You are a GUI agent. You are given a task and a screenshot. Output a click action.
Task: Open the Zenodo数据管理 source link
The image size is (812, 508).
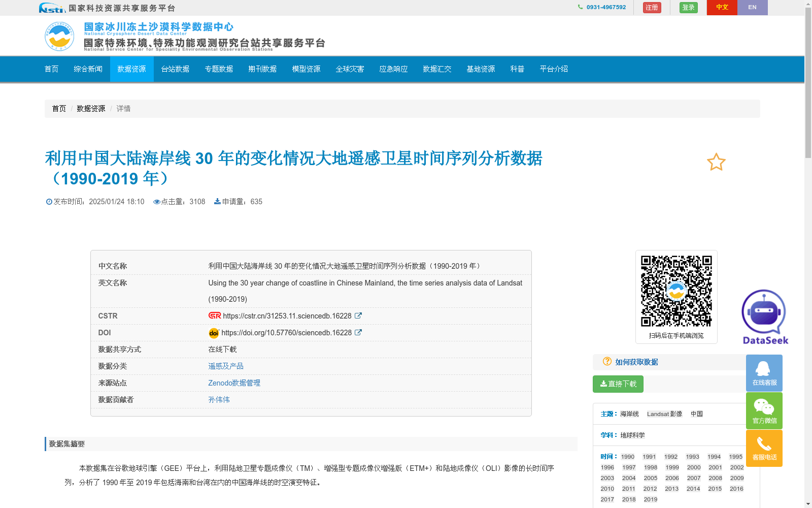pyautogui.click(x=234, y=383)
